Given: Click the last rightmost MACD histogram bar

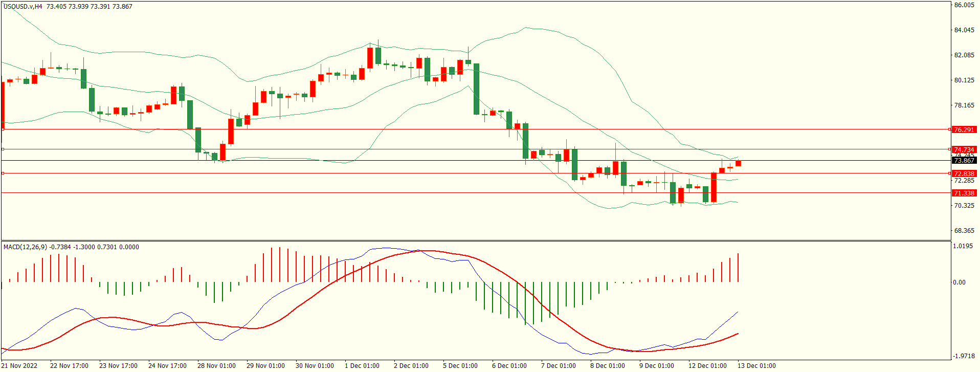Looking at the screenshot, I should coord(738,268).
